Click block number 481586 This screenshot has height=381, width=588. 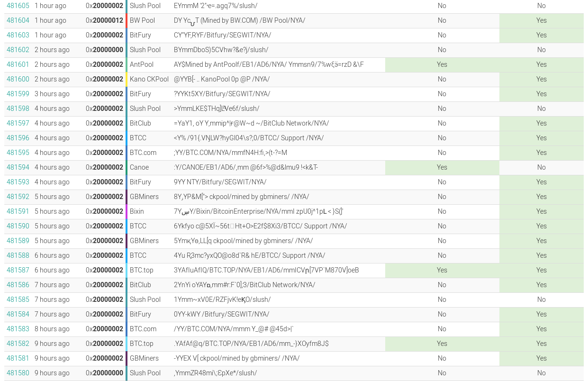[18, 285]
